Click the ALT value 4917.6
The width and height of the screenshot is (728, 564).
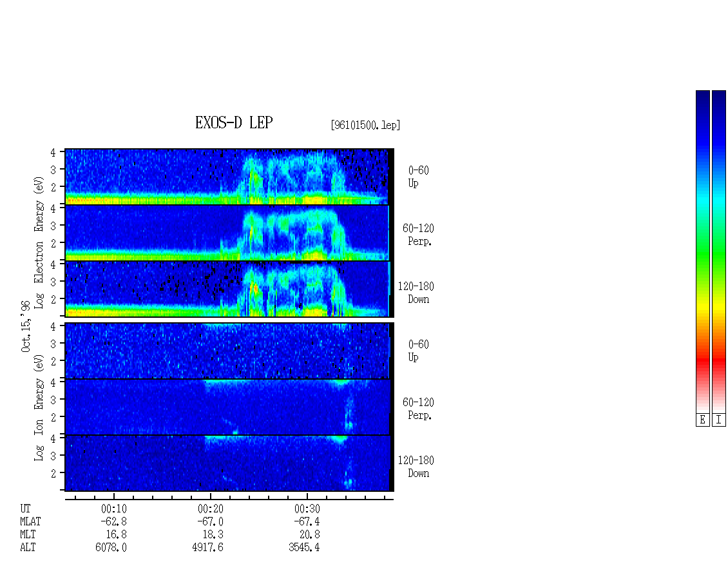coord(207,547)
